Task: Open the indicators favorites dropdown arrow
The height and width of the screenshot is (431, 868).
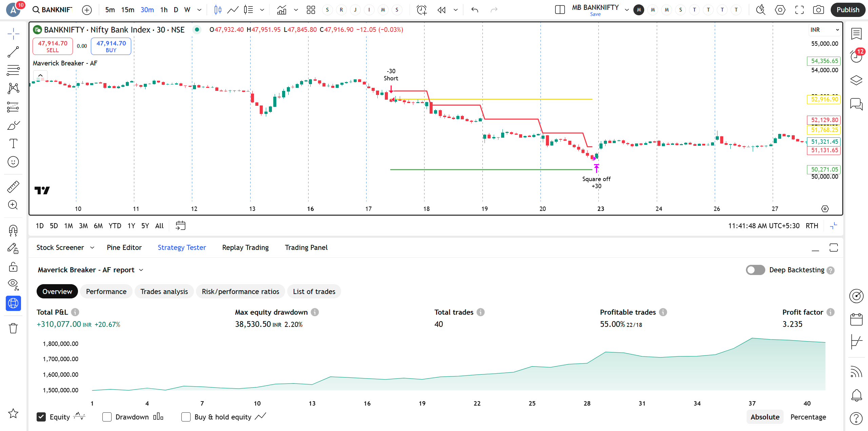Action: point(296,10)
